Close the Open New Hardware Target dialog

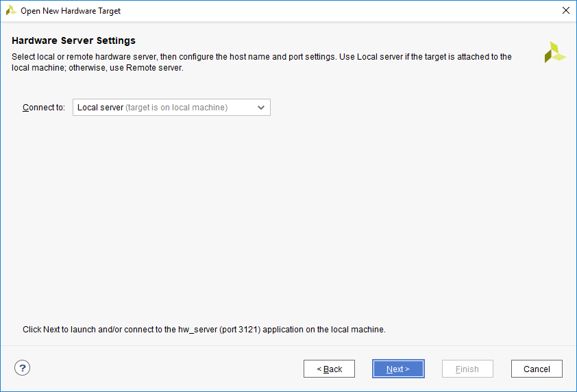click(566, 10)
